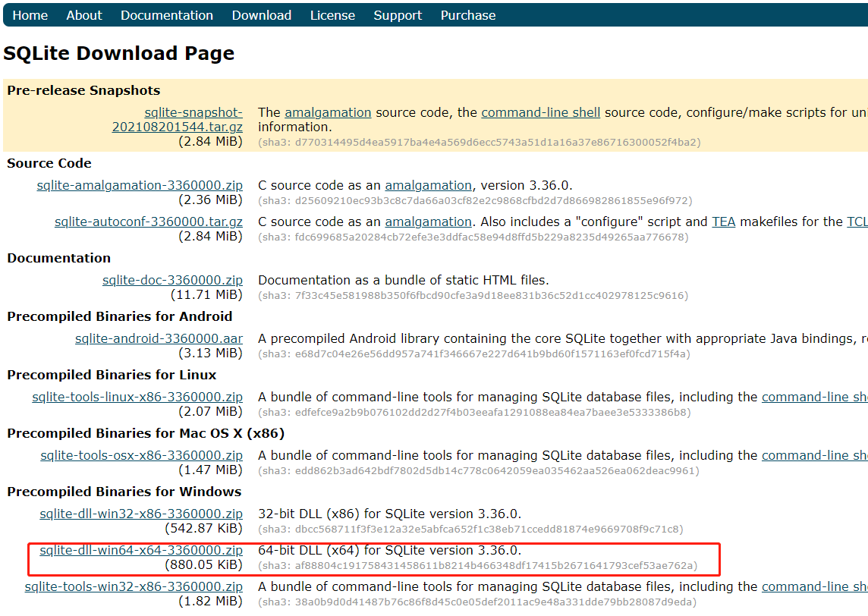Open the TEA link near autoconf description
The image size is (868, 616).
click(723, 222)
